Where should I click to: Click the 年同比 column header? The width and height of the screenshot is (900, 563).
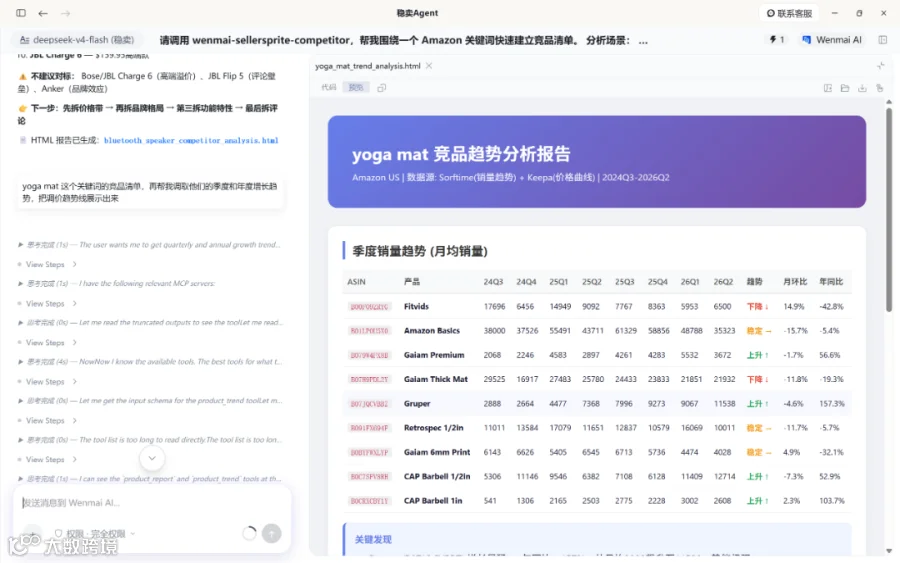pos(831,282)
